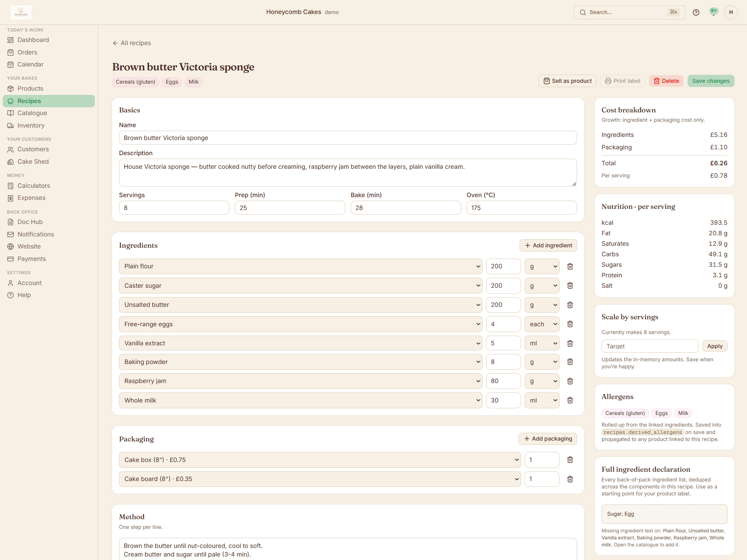Click the Website globe icon in sidebar
This screenshot has width=747, height=560.
(10, 247)
